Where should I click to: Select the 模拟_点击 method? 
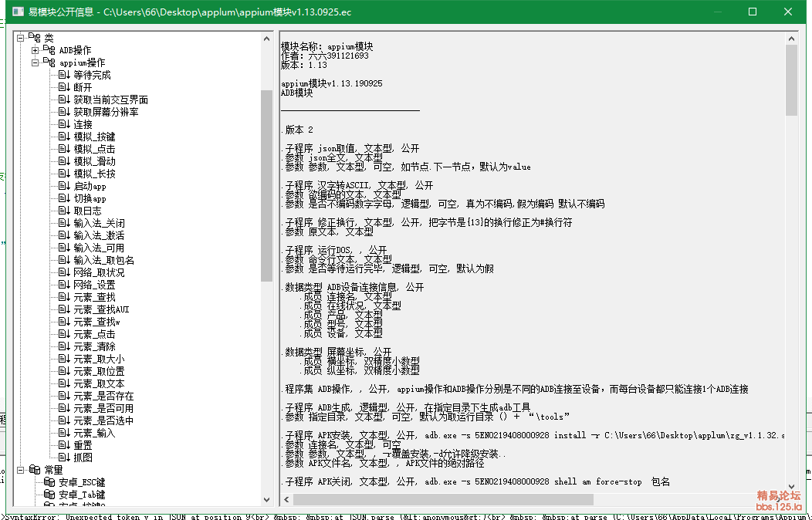click(94, 149)
